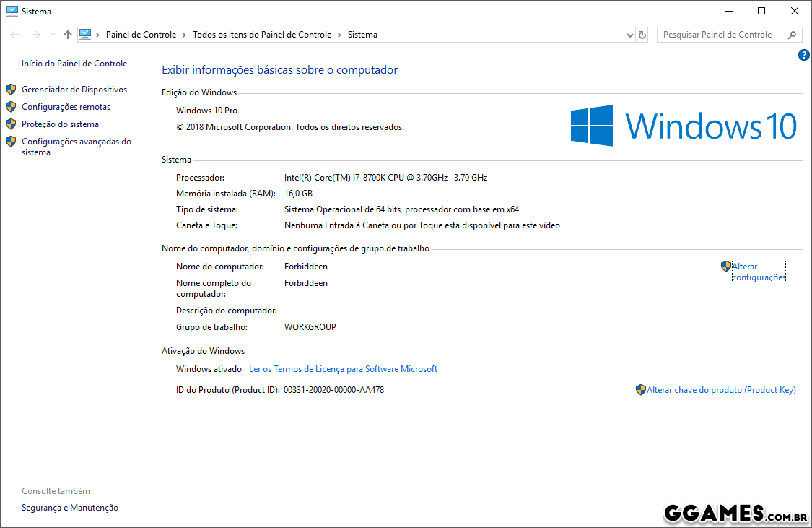Image resolution: width=812 pixels, height=528 pixels.
Task: Read the Termos de Licença link
Action: 343,369
